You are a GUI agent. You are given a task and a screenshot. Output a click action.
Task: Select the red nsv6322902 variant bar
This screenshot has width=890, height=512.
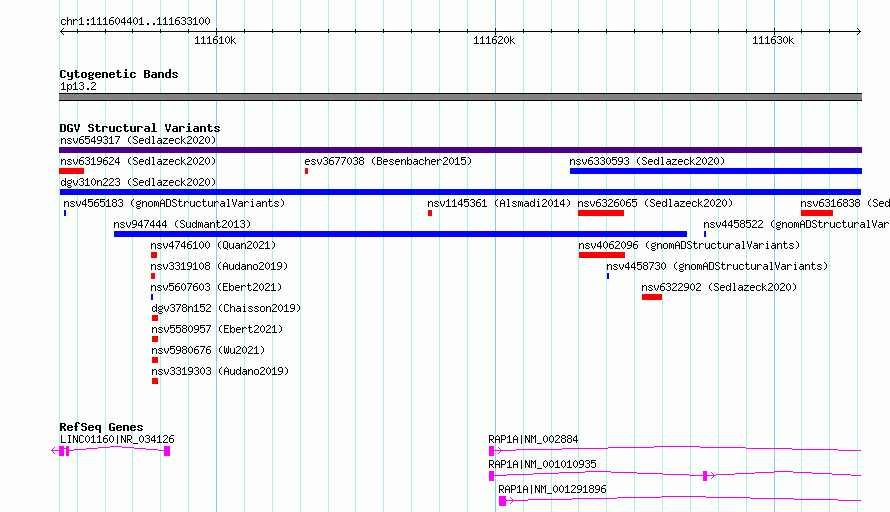tap(652, 297)
